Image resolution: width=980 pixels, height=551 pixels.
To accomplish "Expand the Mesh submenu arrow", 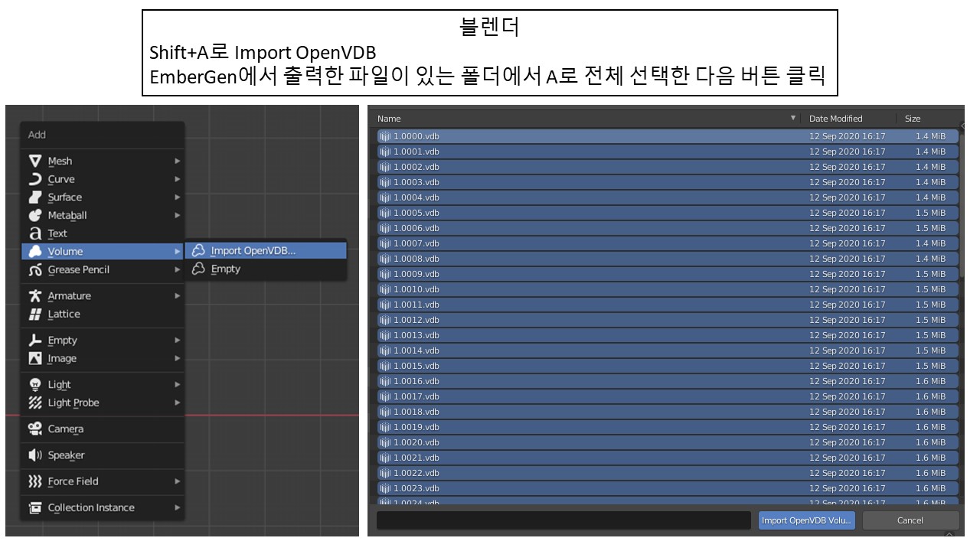I will tap(177, 161).
